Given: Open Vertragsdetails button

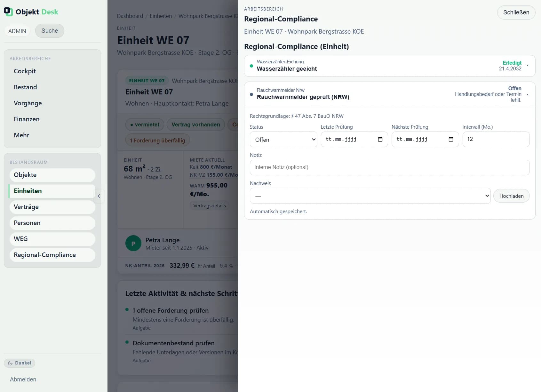Looking at the screenshot, I should [x=210, y=206].
